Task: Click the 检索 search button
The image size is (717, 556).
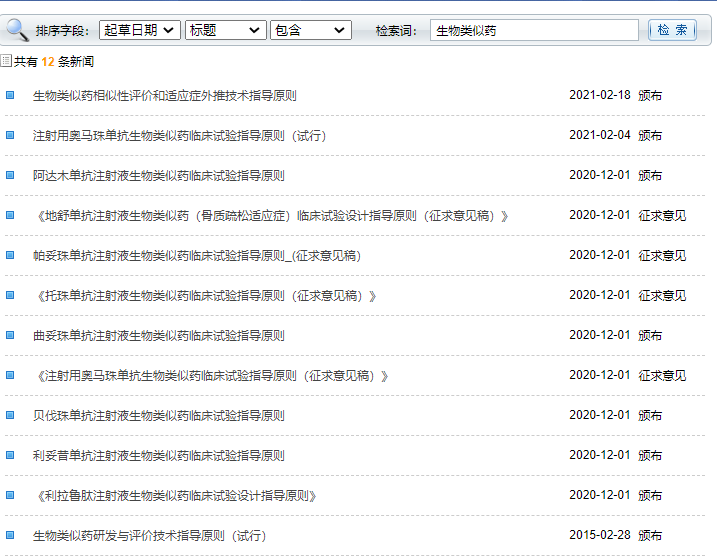Action: coord(672,30)
